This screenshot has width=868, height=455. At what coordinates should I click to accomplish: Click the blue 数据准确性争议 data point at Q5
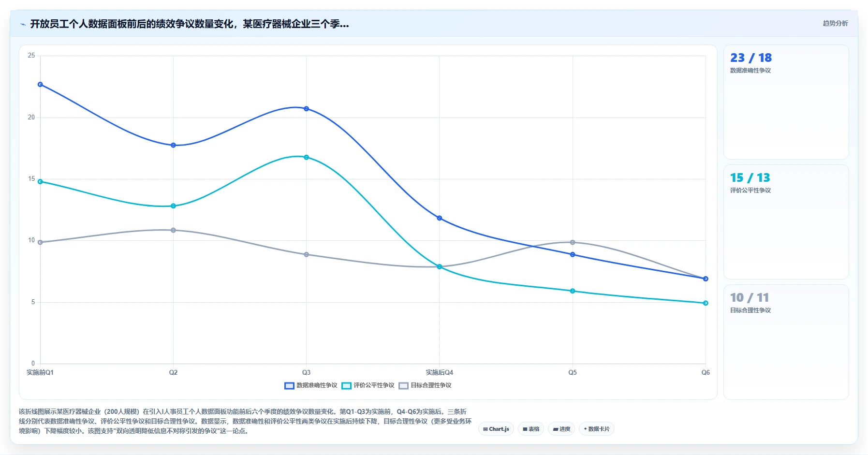(x=573, y=254)
